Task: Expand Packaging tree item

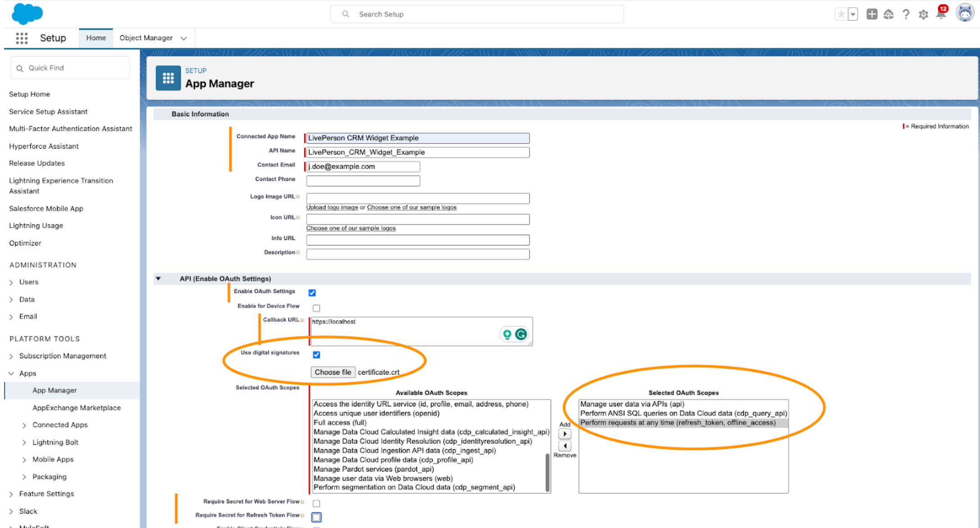Action: pos(24,477)
